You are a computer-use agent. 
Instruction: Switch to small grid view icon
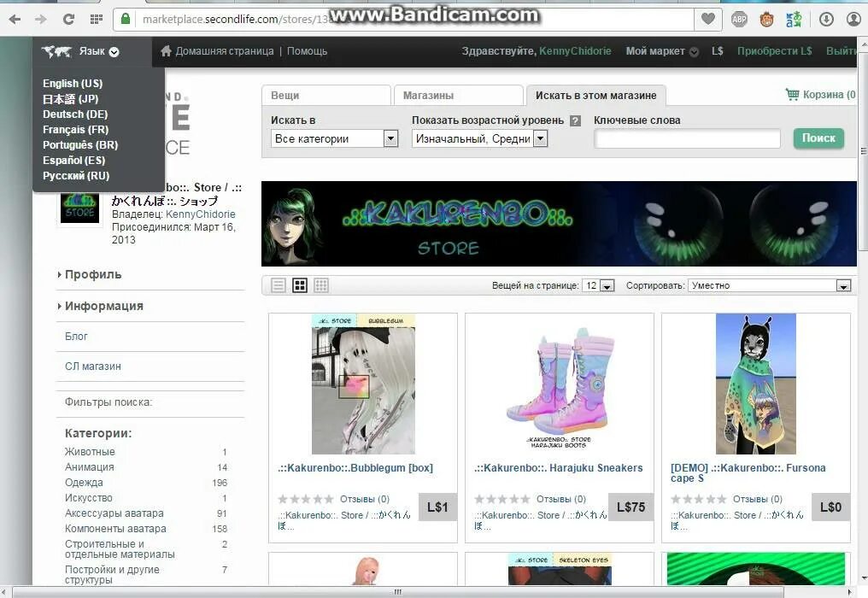(321, 285)
